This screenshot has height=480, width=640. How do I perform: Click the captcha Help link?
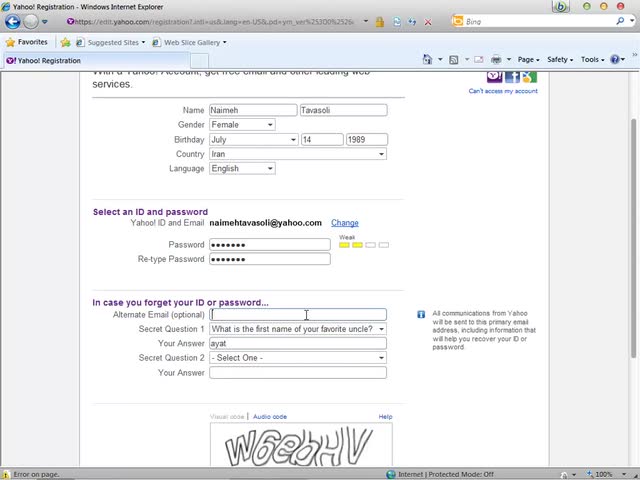[385, 417]
